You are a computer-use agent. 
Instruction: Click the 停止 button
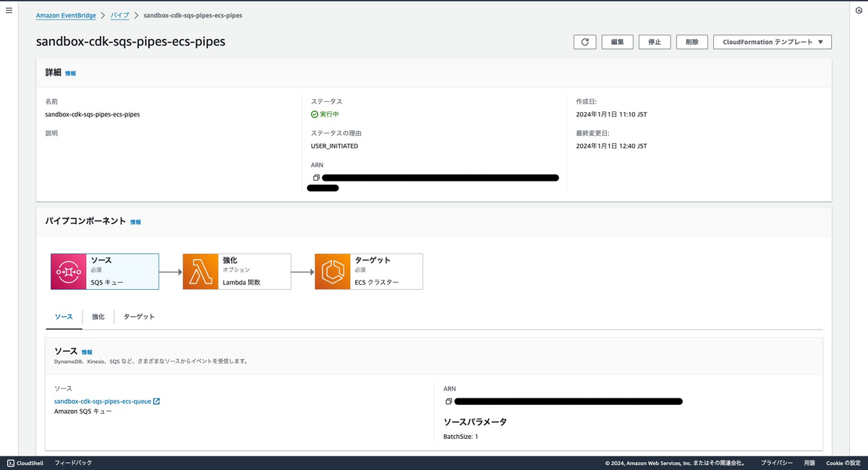click(x=655, y=42)
